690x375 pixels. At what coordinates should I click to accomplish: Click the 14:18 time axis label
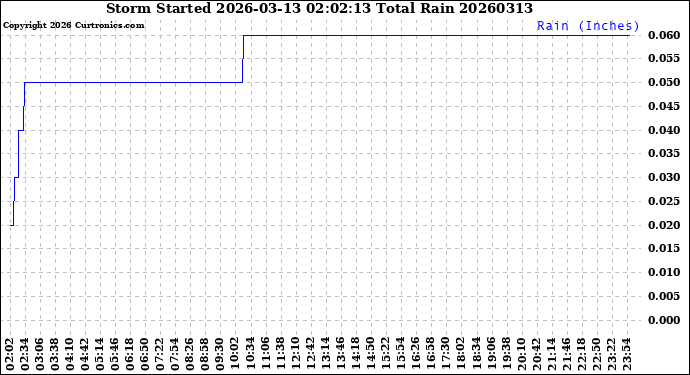tap(355, 354)
